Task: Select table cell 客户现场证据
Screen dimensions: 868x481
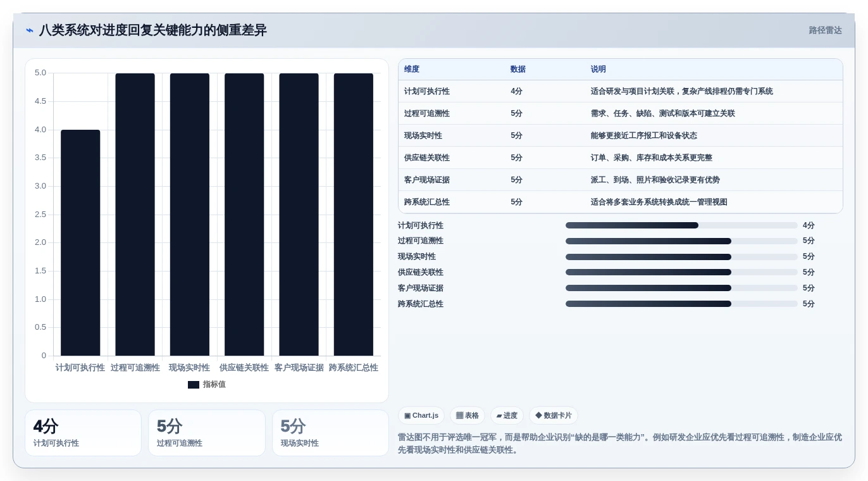Action: click(x=427, y=180)
